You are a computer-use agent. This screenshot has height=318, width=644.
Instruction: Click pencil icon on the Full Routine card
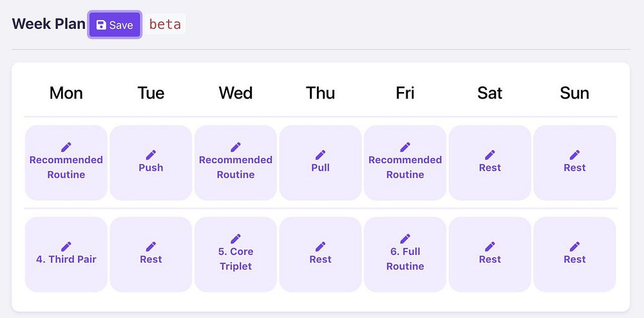(x=405, y=239)
